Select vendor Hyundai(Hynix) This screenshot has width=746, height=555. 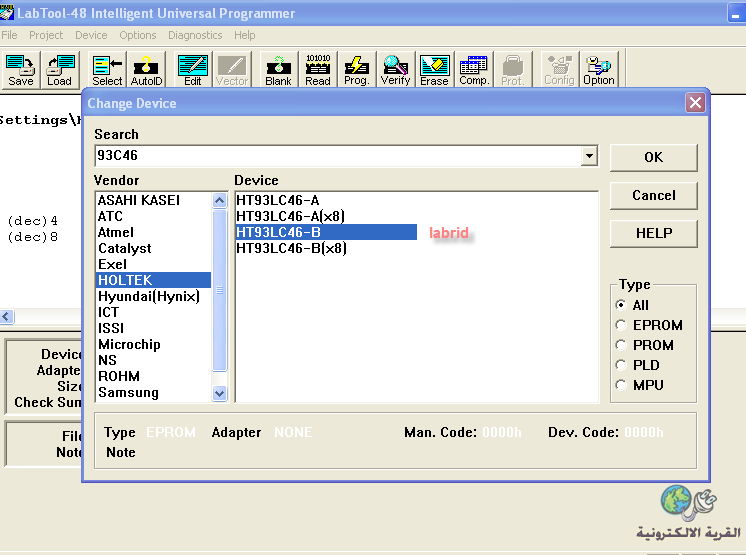[x=153, y=296]
